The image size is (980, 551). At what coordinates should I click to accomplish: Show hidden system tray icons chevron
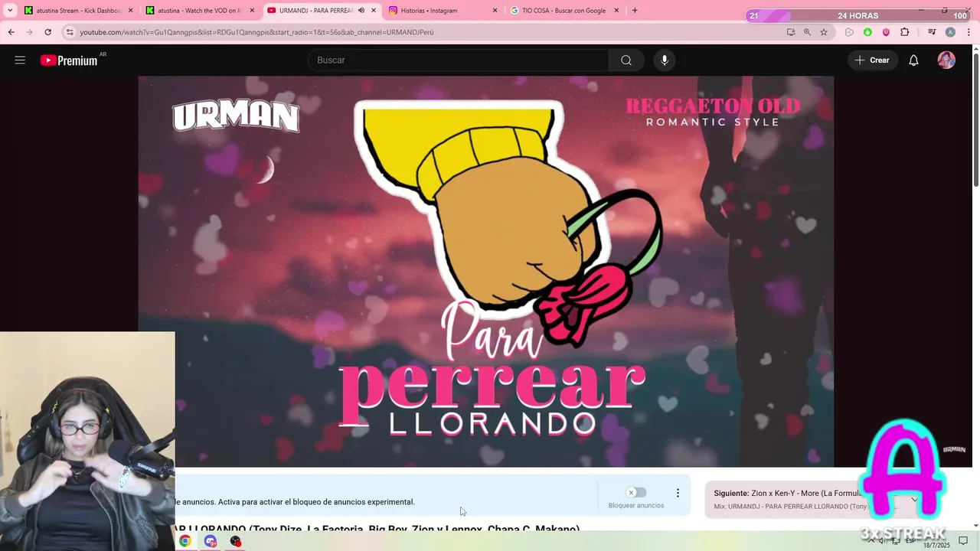[871, 541]
